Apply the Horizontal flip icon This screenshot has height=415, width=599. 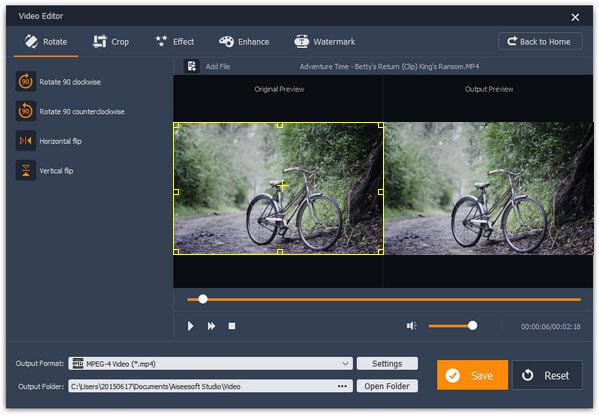click(26, 141)
